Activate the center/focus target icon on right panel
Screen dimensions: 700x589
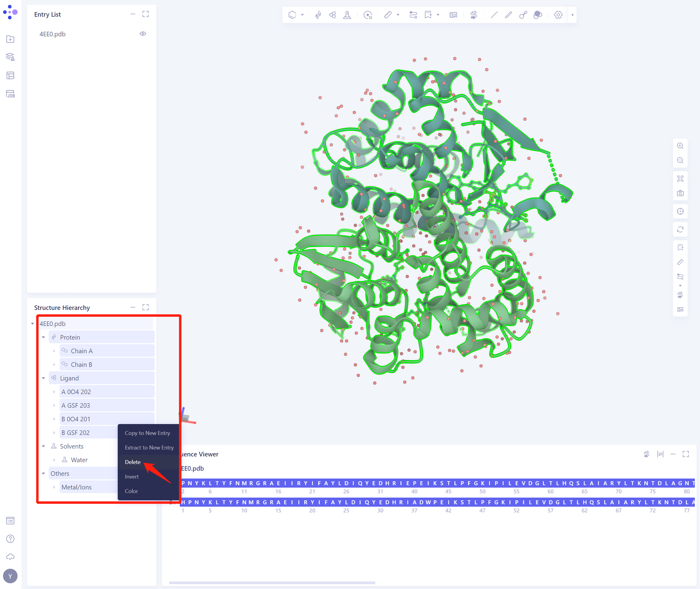pyautogui.click(x=680, y=211)
